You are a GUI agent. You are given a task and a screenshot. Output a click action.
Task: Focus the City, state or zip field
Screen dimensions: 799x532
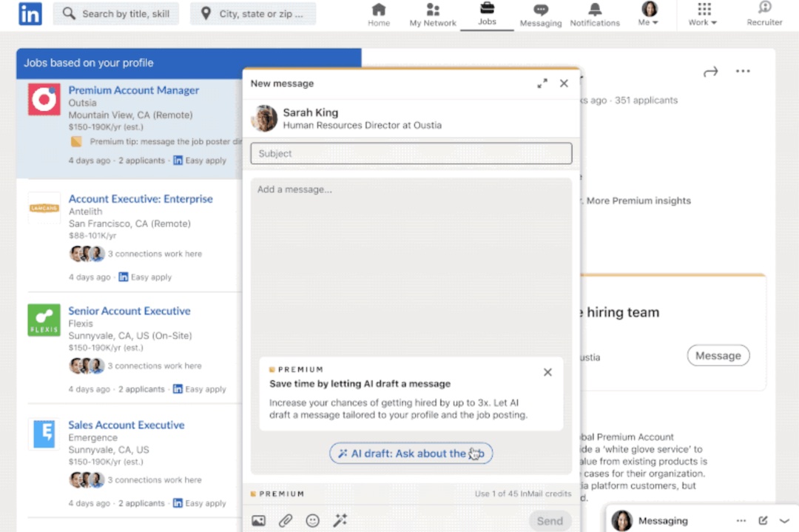[x=253, y=14]
